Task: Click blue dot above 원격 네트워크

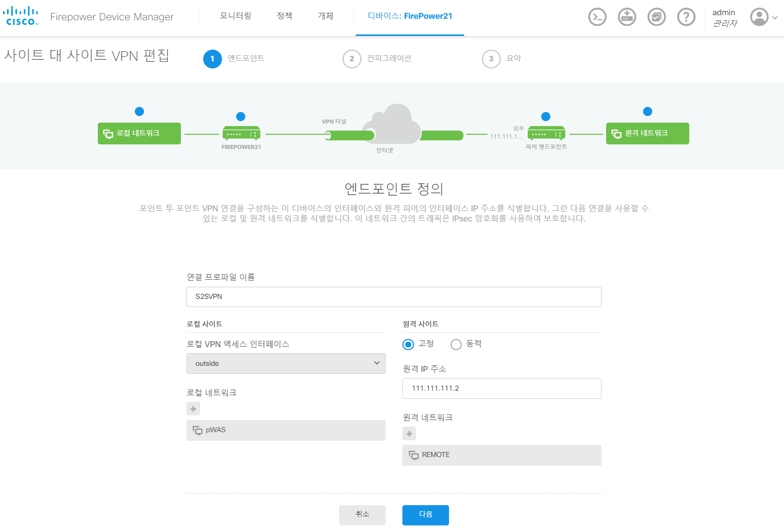Action: 648,111
